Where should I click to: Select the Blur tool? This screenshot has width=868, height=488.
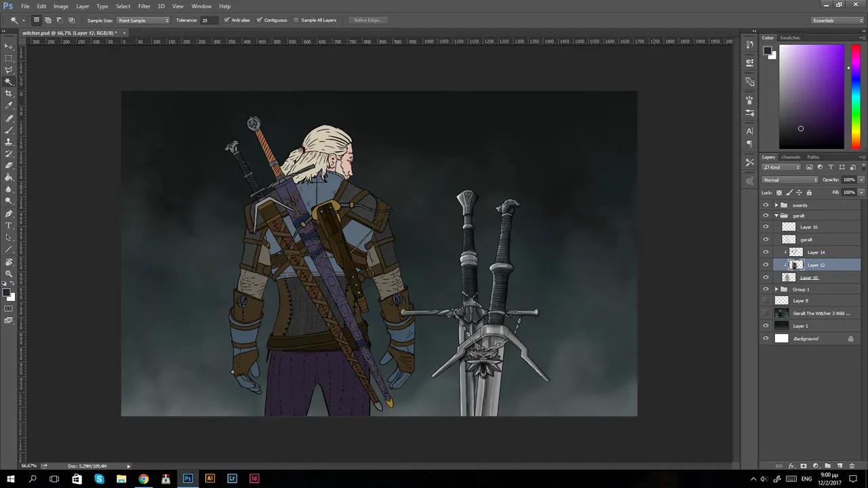click(9, 189)
